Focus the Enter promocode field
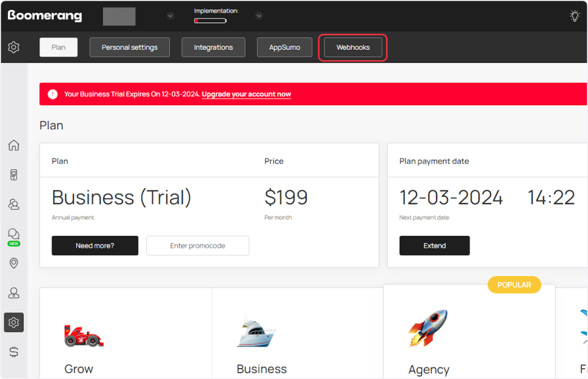The width and height of the screenshot is (588, 379). coord(198,246)
